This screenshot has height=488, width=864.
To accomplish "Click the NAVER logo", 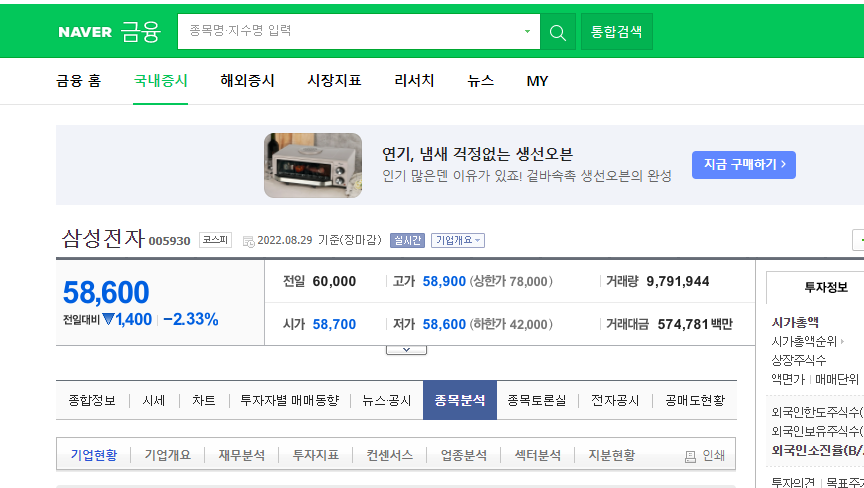I will [85, 32].
